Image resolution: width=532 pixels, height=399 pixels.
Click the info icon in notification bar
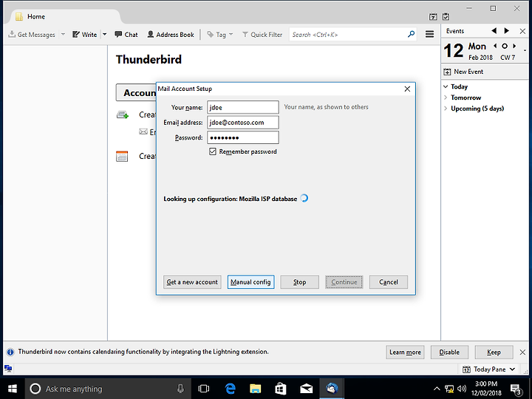10,352
